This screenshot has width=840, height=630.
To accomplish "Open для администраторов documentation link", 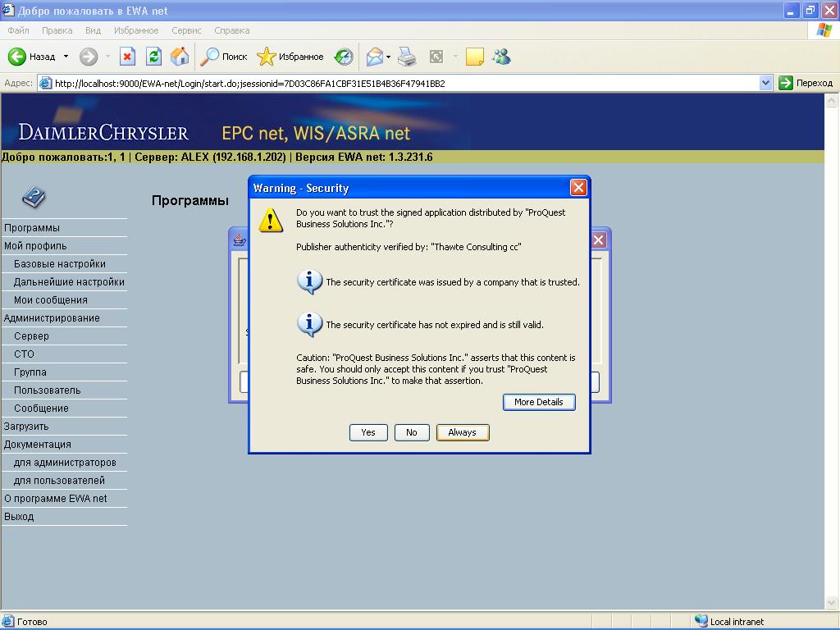I will click(65, 463).
